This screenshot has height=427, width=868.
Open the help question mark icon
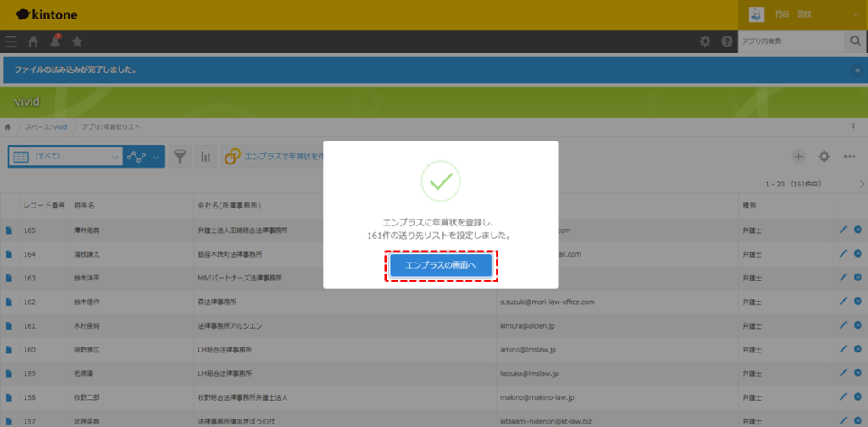[x=726, y=42]
